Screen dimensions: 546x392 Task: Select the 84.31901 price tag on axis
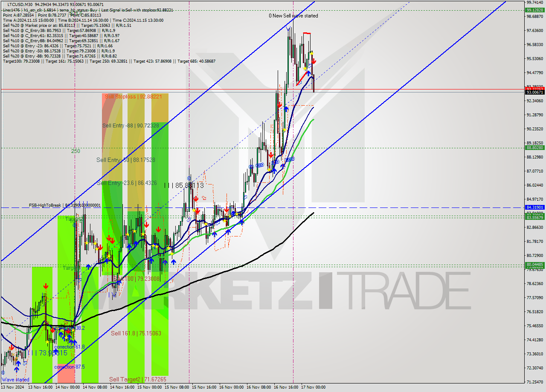coord(534,208)
